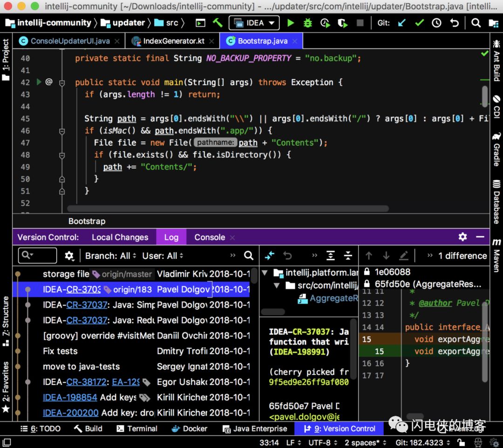Click the blue arrows icon in the changes toolbar
503x448 pixels.
click(270, 256)
